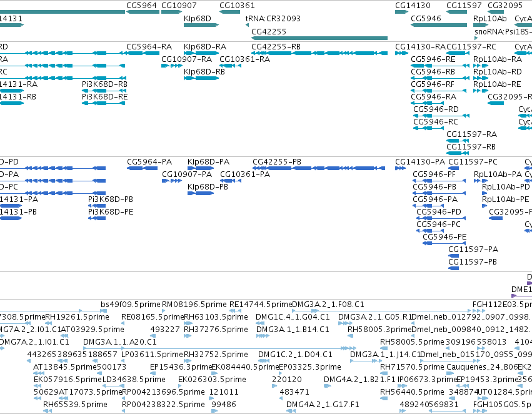This screenshot has width=532, height=414.
Task: Select the CG10907-RA transcript
Action: click(172, 66)
